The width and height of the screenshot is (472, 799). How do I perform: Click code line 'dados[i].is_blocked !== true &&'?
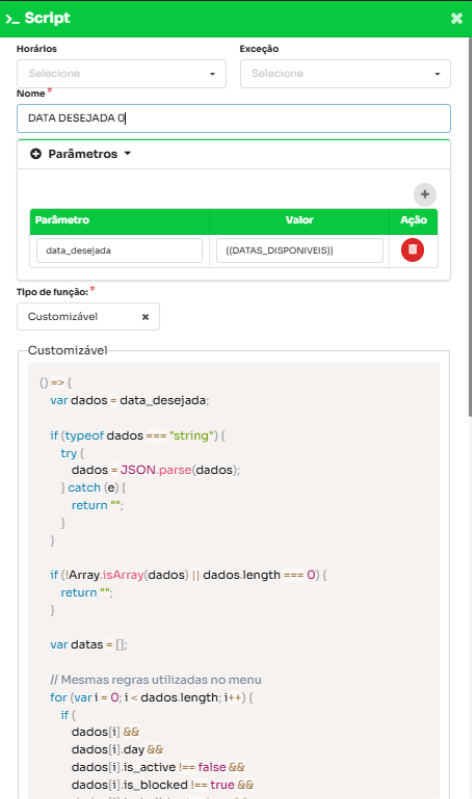tap(163, 785)
